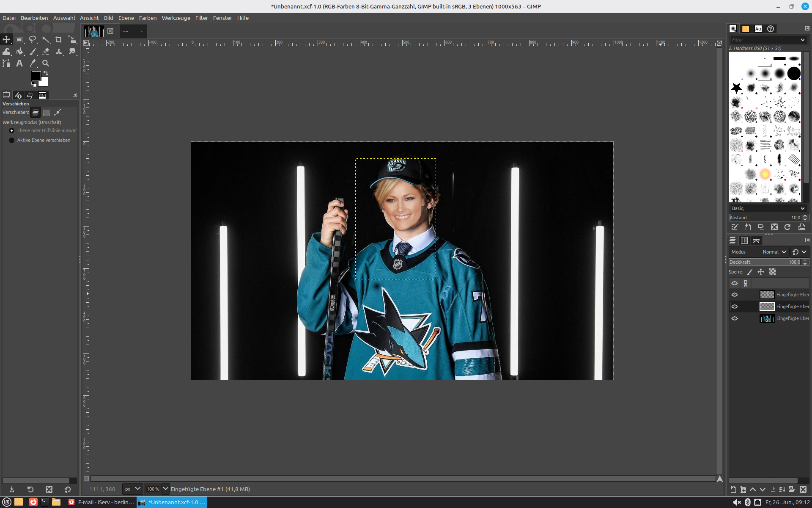Toggle the lock pixels brush icon

pos(749,272)
